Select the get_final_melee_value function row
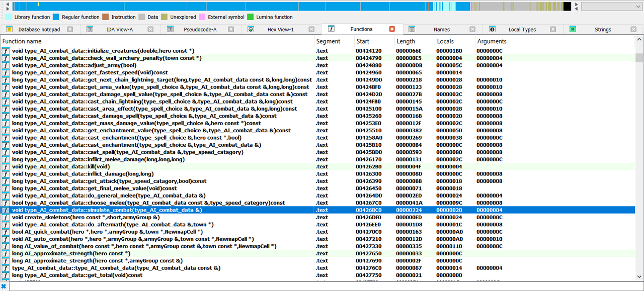This screenshot has height=291, width=644. click(x=317, y=188)
